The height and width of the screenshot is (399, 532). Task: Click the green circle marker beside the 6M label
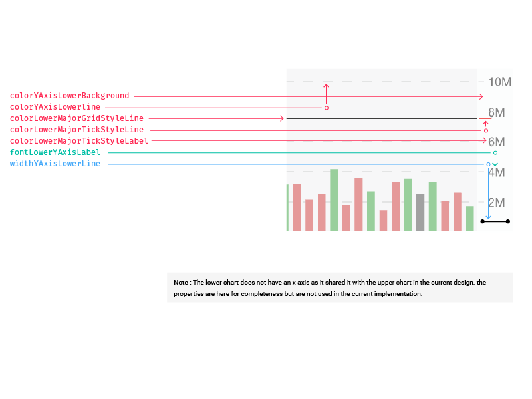tap(495, 153)
